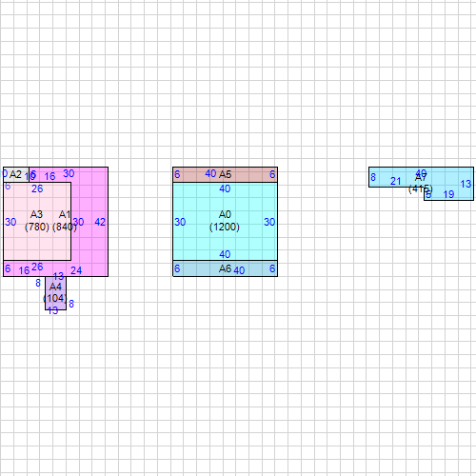Click the 30 label along A1's top edge
Viewport: 476px width, 476px height.
coord(69,173)
